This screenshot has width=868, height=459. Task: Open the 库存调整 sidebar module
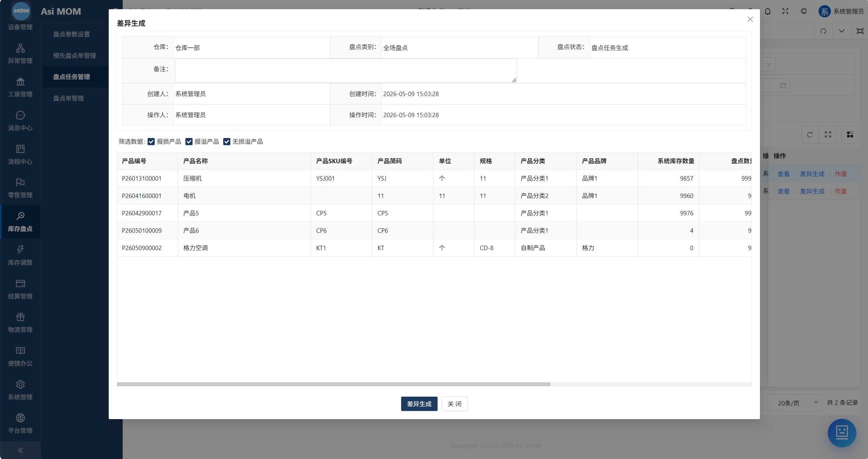pos(20,256)
